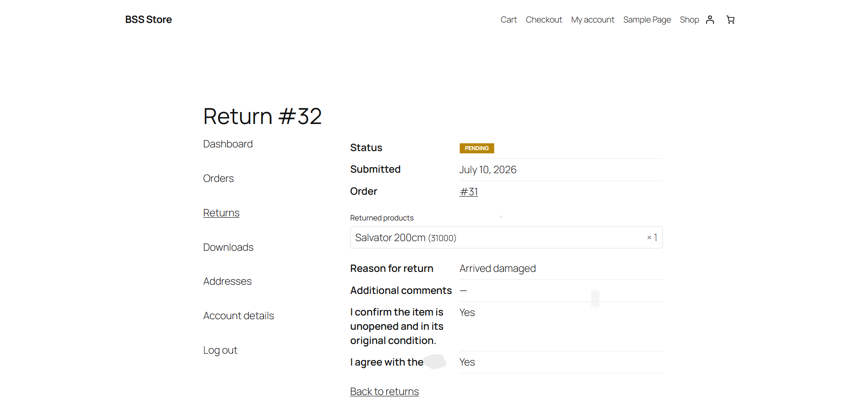Open My account in top navigation
The width and height of the screenshot is (868, 417).
click(592, 20)
